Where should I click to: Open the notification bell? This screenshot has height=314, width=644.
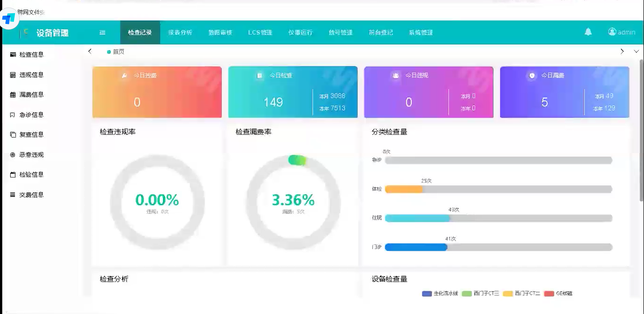click(588, 32)
